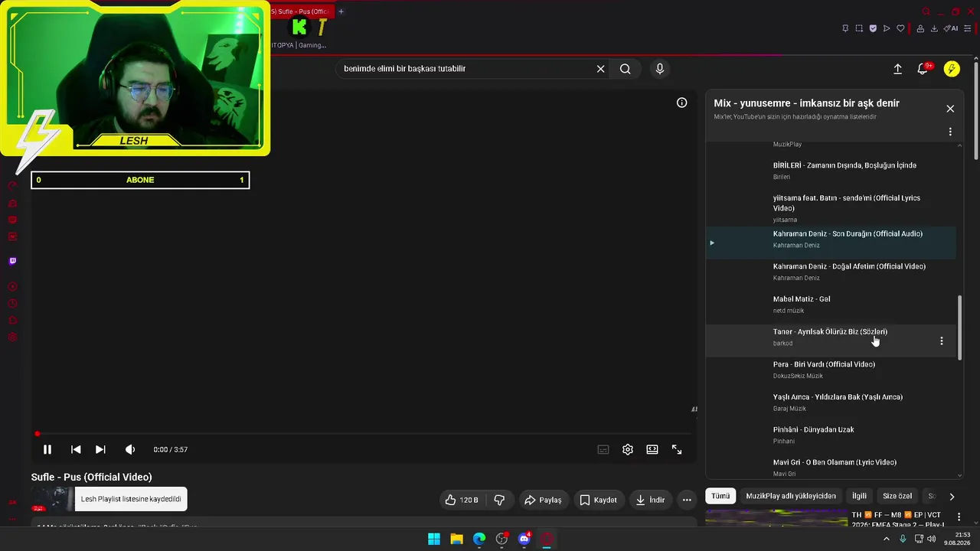Play yiitsama feat. Batın - sende'mi

831,208
